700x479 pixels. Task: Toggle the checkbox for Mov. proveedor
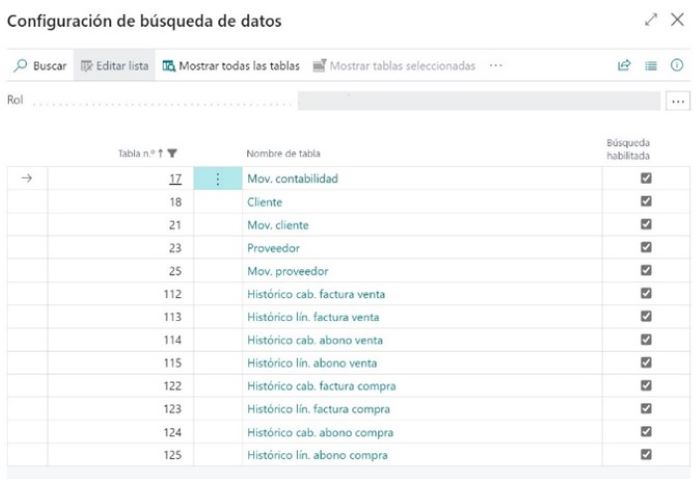(646, 270)
